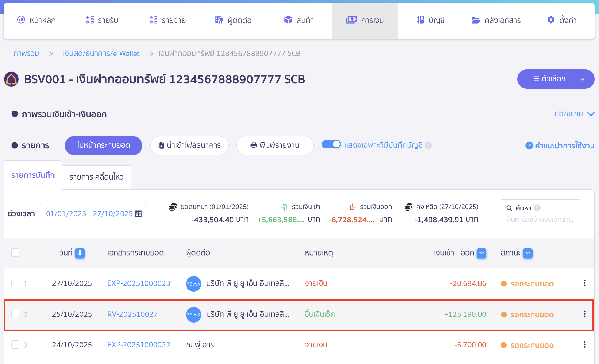Click the date column sort arrow icon
The image size is (599, 364).
[x=80, y=253]
